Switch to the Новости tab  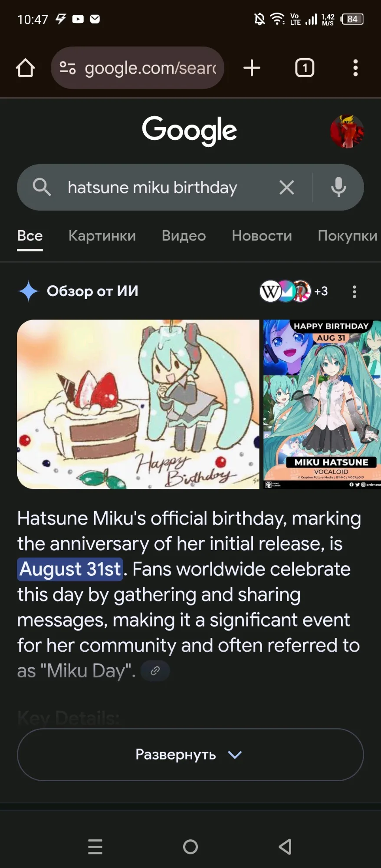coord(262,236)
